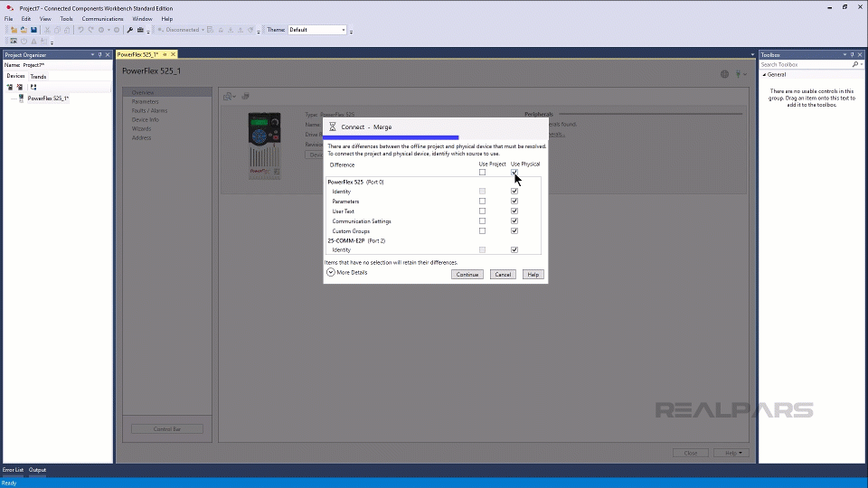Check Use Project for User Text row
868x488 pixels.
[x=482, y=211]
